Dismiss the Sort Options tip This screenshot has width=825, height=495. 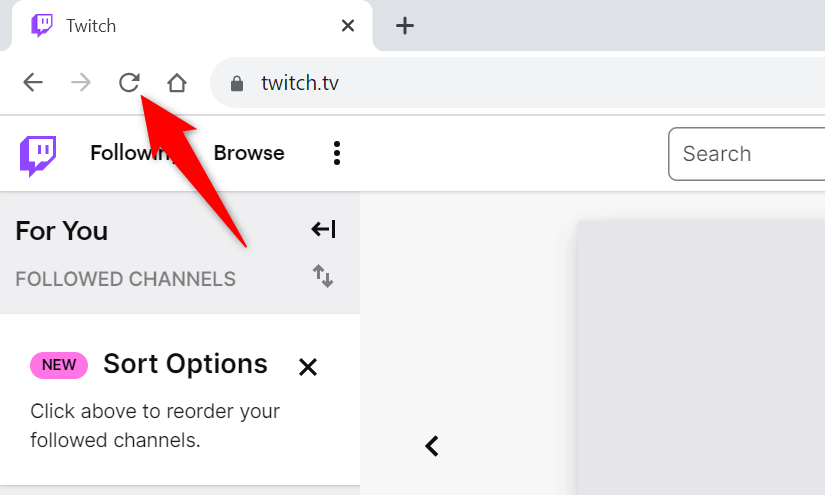pos(308,367)
